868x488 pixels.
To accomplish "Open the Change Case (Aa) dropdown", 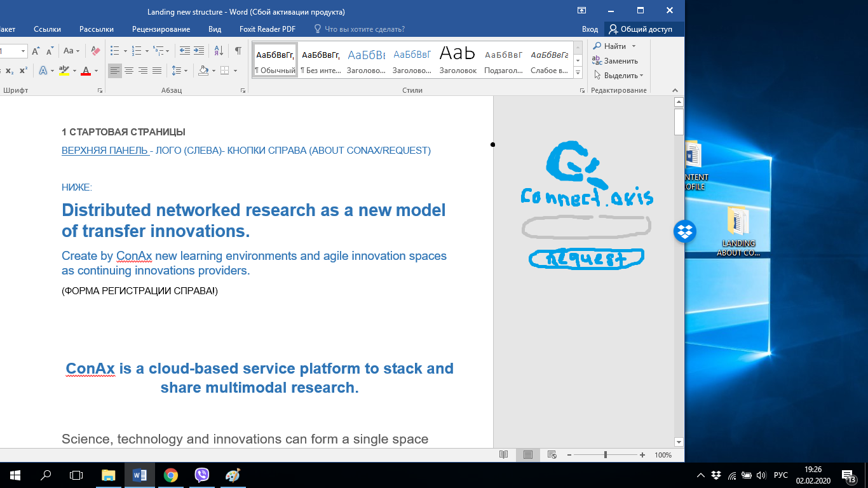I will pos(71,51).
